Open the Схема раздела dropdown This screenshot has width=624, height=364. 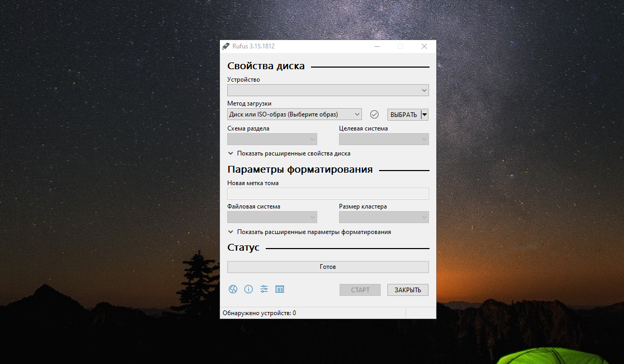272,139
